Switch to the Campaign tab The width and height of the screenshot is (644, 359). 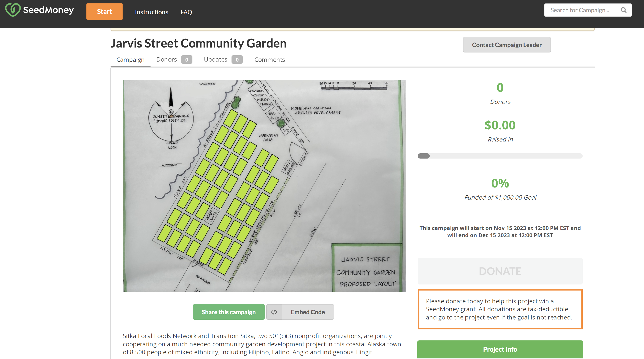click(130, 59)
